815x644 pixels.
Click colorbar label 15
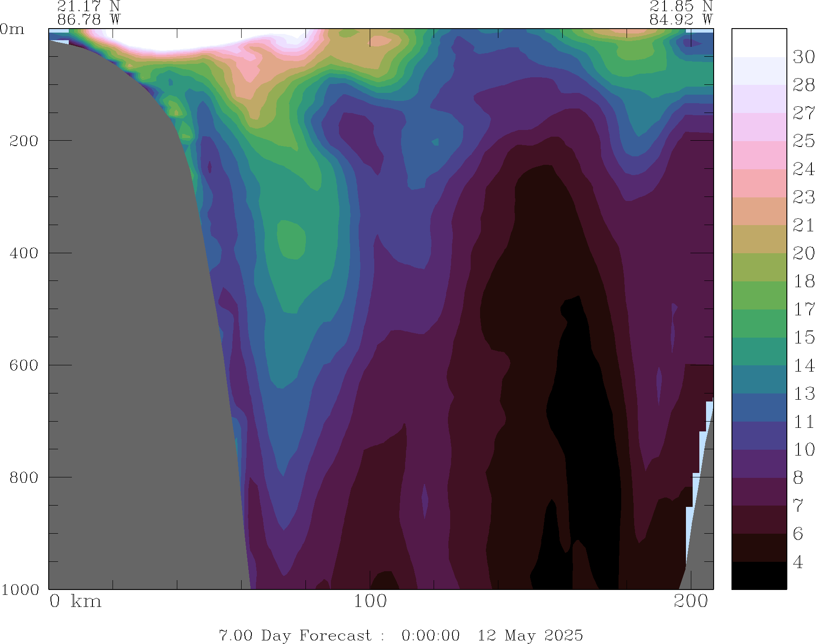click(804, 338)
